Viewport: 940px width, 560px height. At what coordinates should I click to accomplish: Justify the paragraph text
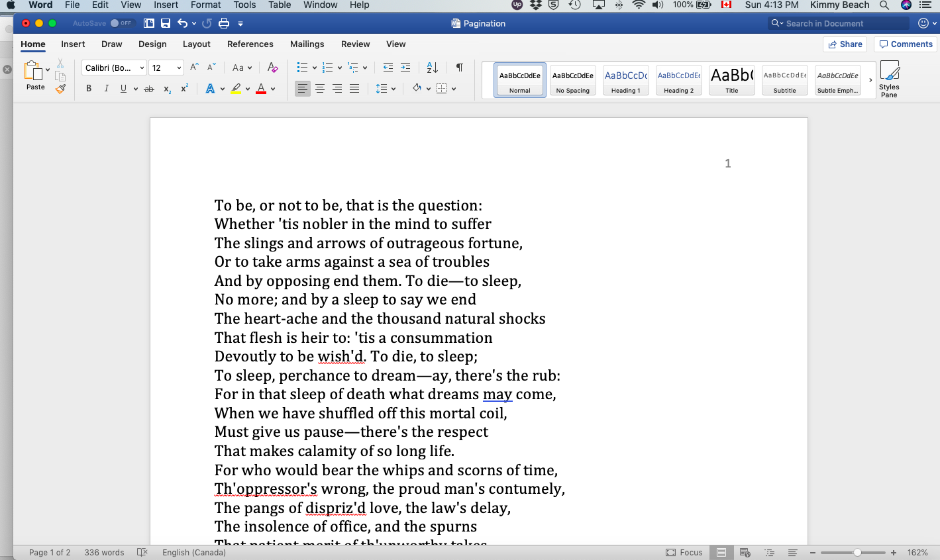[x=354, y=89]
